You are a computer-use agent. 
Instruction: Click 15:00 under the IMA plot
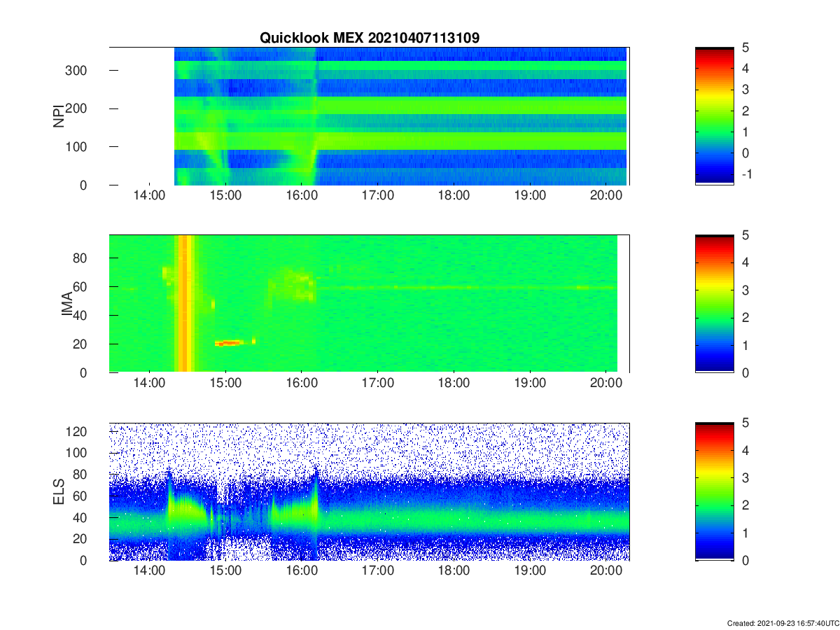click(225, 384)
